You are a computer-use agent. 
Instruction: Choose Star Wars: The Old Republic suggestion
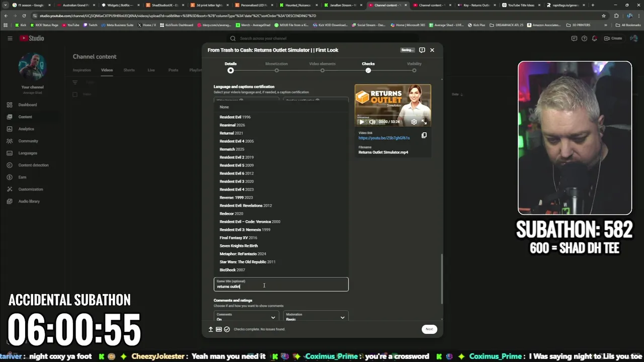point(281,262)
